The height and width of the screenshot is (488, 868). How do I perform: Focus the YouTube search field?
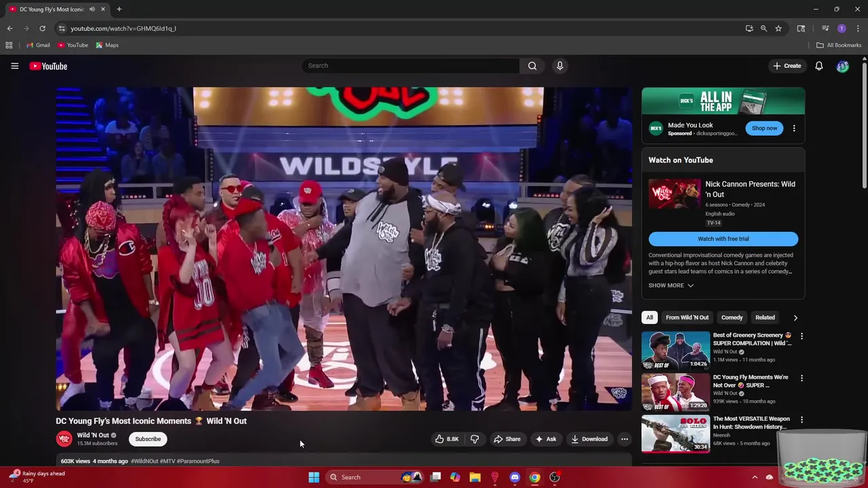410,66
